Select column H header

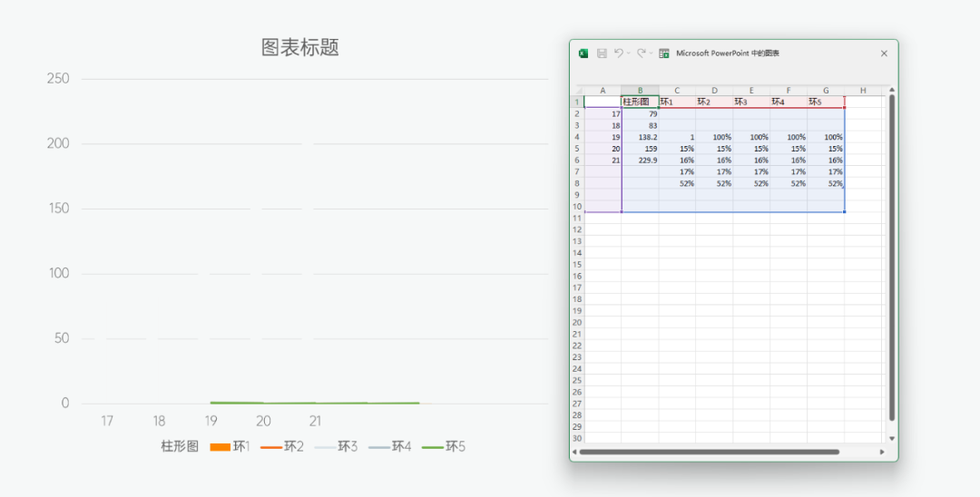tap(863, 91)
